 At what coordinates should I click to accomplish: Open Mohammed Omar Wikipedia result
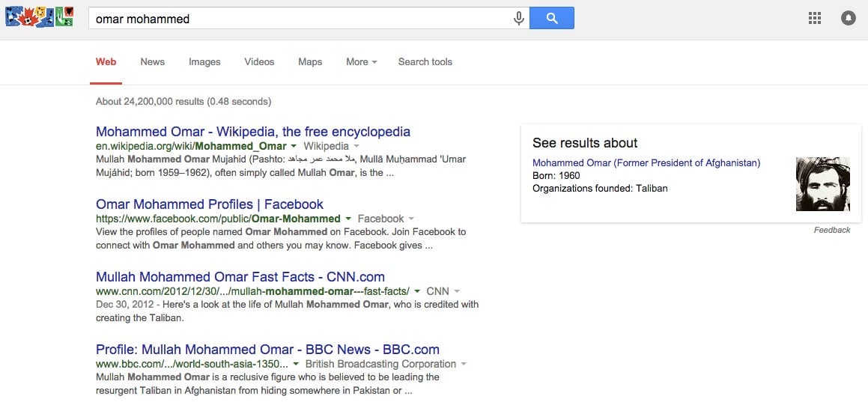[x=253, y=132]
